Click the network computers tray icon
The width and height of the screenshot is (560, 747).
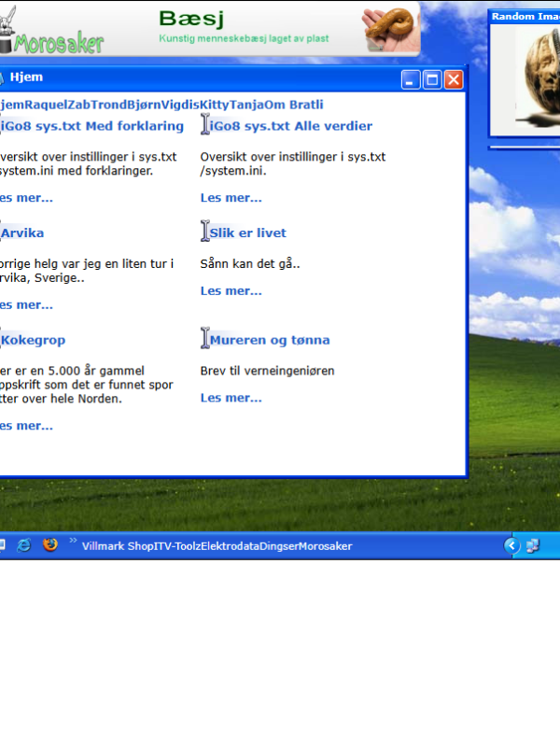[532, 545]
